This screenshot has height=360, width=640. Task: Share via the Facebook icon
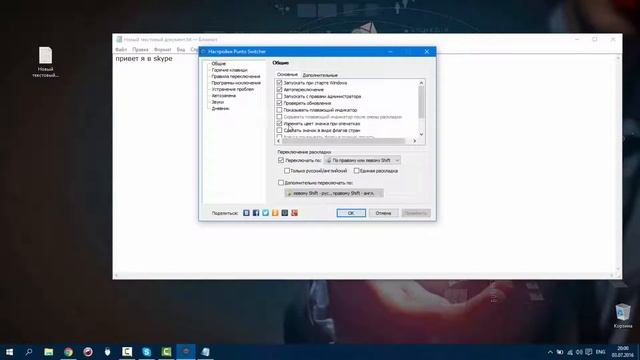256,213
